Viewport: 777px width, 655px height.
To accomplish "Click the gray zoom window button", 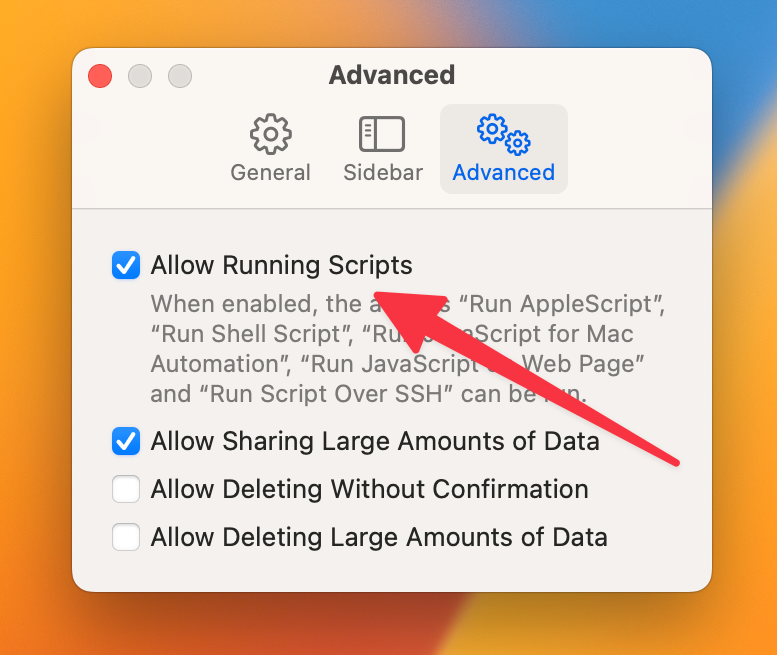I will [x=180, y=76].
